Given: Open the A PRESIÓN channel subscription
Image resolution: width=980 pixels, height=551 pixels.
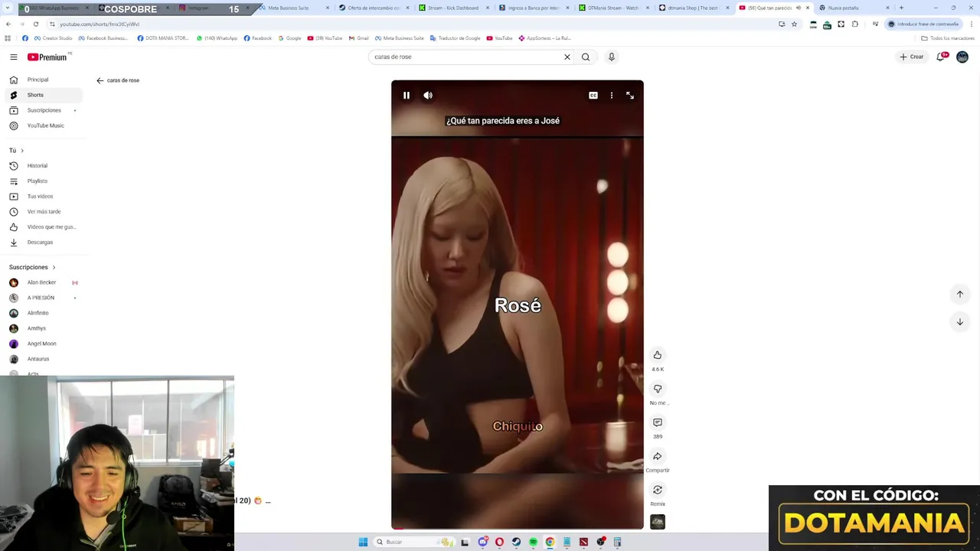Looking at the screenshot, I should click(x=43, y=298).
